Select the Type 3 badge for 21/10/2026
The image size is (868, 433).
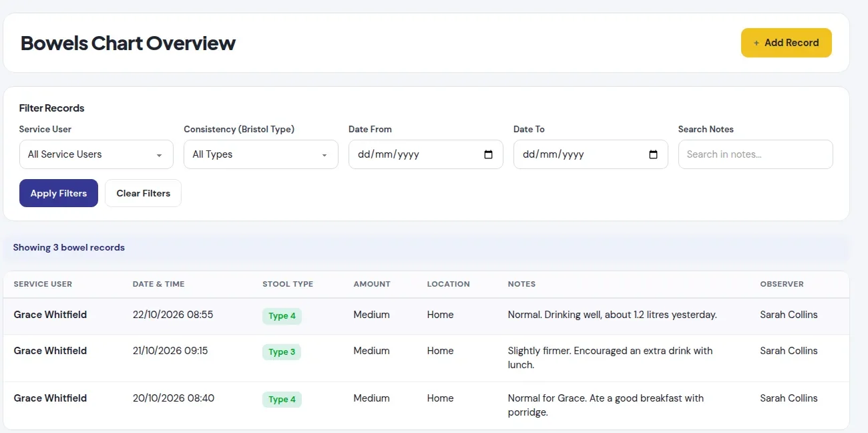click(x=282, y=352)
